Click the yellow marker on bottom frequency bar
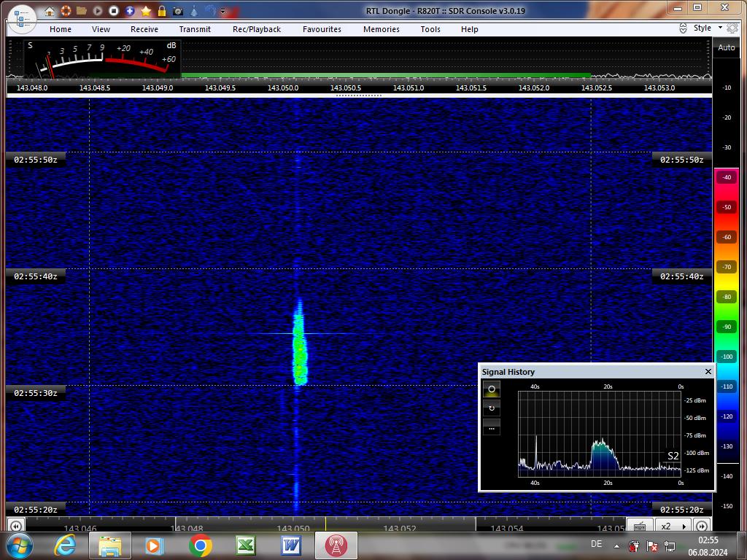The image size is (747, 560). [x=326, y=524]
